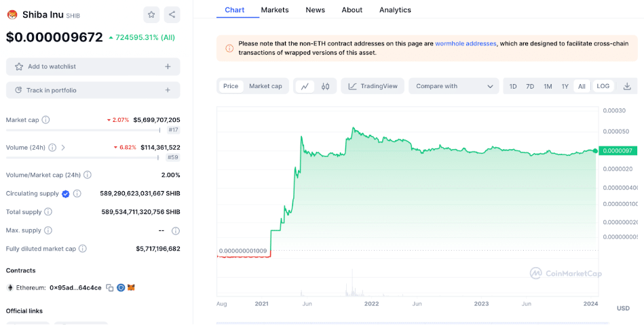Open the Market cap info icon
Viewport: 644px width, 330px height.
[46, 120]
